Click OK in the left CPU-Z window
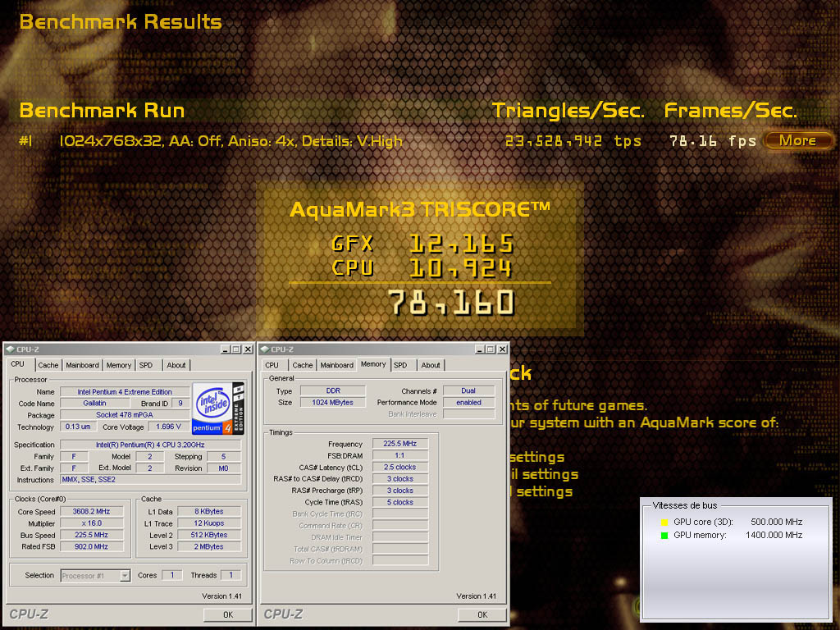The height and width of the screenshot is (630, 840). pyautogui.click(x=228, y=614)
